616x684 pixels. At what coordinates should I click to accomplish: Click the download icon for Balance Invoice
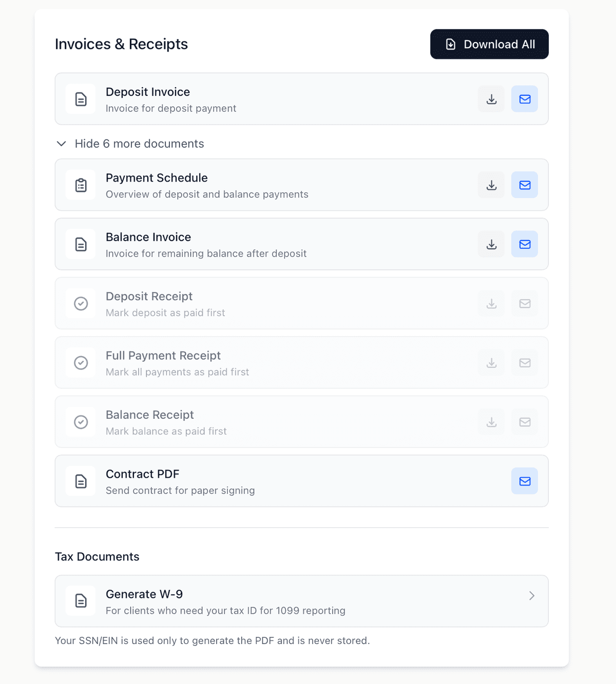pos(491,244)
